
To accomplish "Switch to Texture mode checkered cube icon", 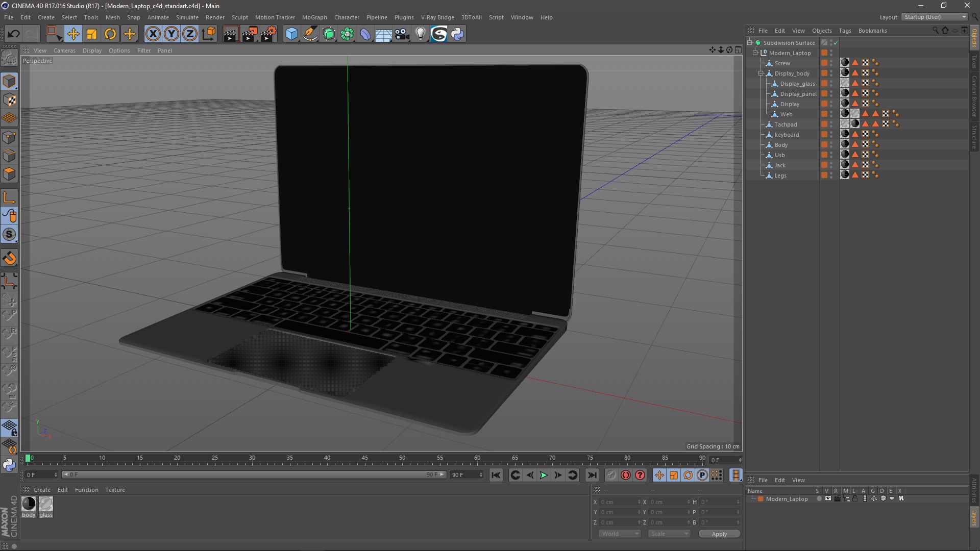I will [x=9, y=100].
